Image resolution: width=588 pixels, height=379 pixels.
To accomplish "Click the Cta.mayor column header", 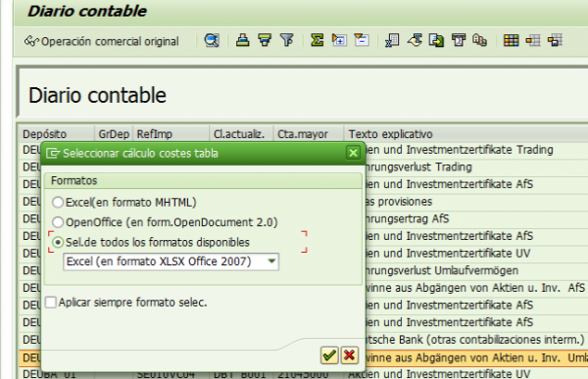I will tap(309, 134).
